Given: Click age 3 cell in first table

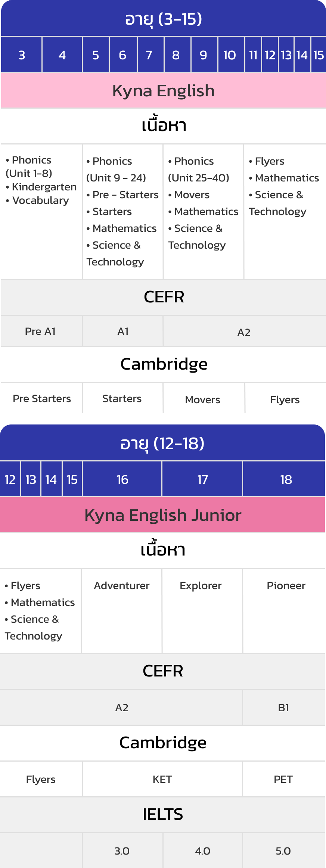Looking at the screenshot, I should (21, 55).
